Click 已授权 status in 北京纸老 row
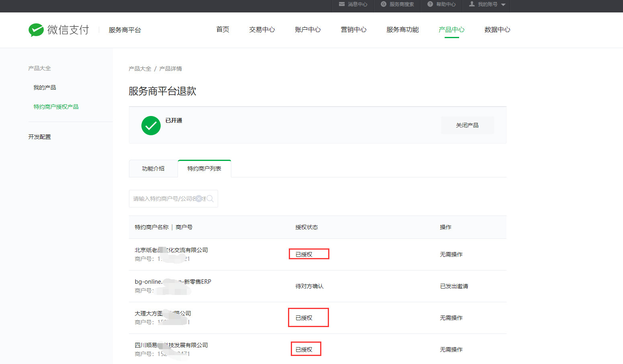623x364 pixels. [304, 254]
